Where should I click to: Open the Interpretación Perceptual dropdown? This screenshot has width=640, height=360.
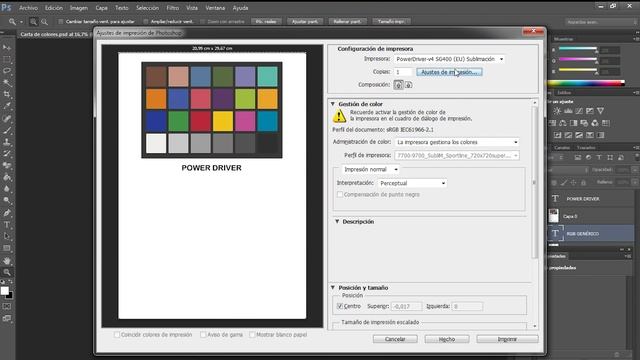412,183
